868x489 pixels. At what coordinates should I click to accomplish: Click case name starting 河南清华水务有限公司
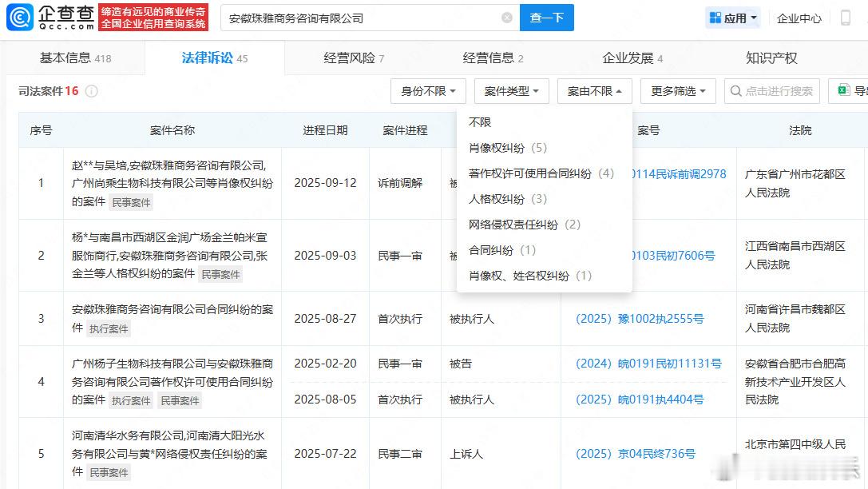tap(169, 454)
